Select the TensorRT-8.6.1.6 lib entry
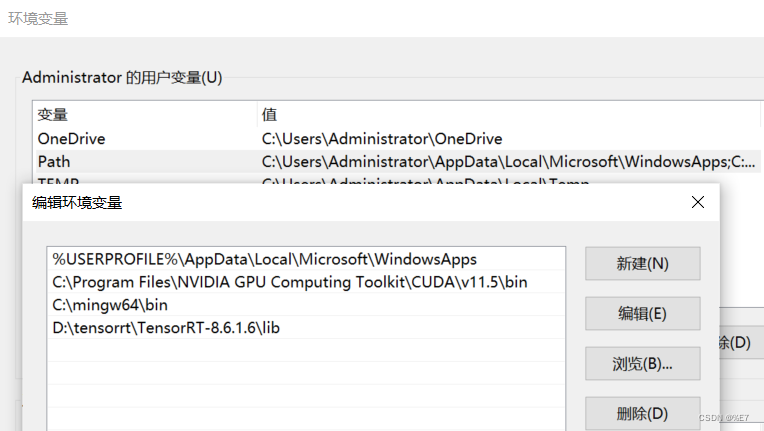764x431 pixels. (x=306, y=328)
